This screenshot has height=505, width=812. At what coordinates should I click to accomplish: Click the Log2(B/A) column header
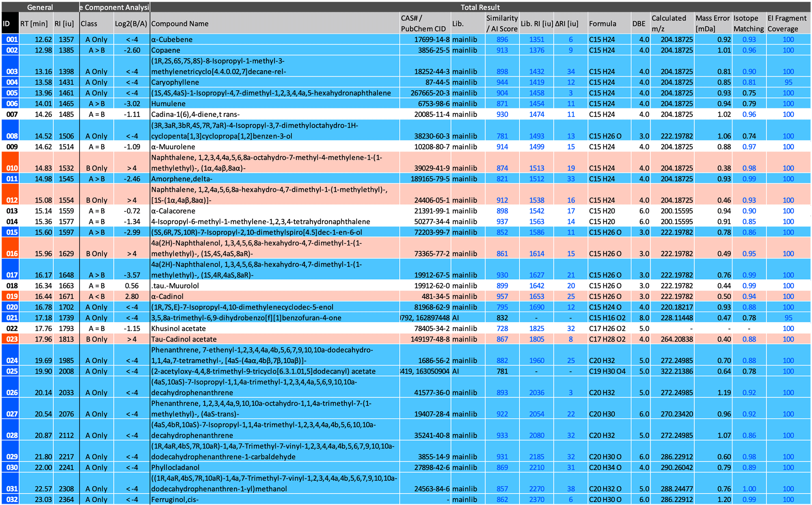[131, 24]
